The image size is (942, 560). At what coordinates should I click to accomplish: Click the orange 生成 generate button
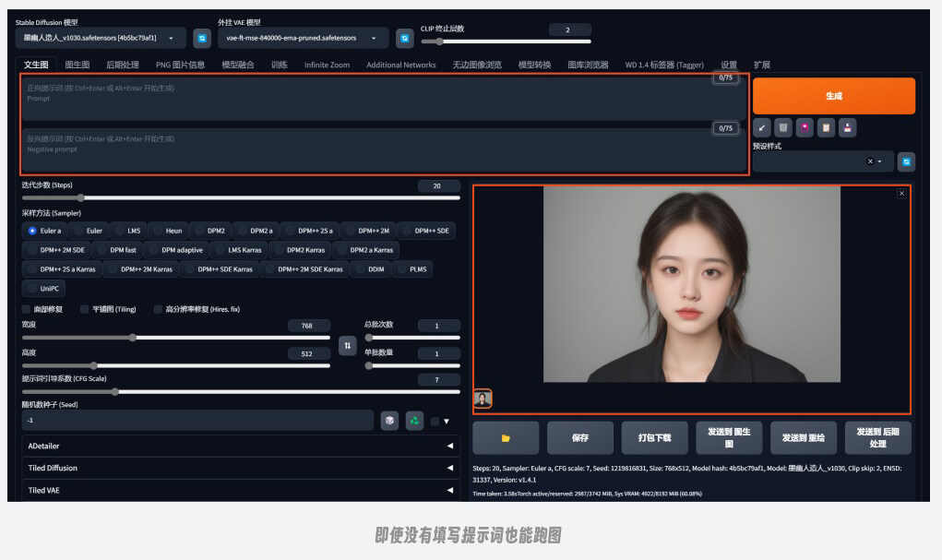[x=833, y=96]
